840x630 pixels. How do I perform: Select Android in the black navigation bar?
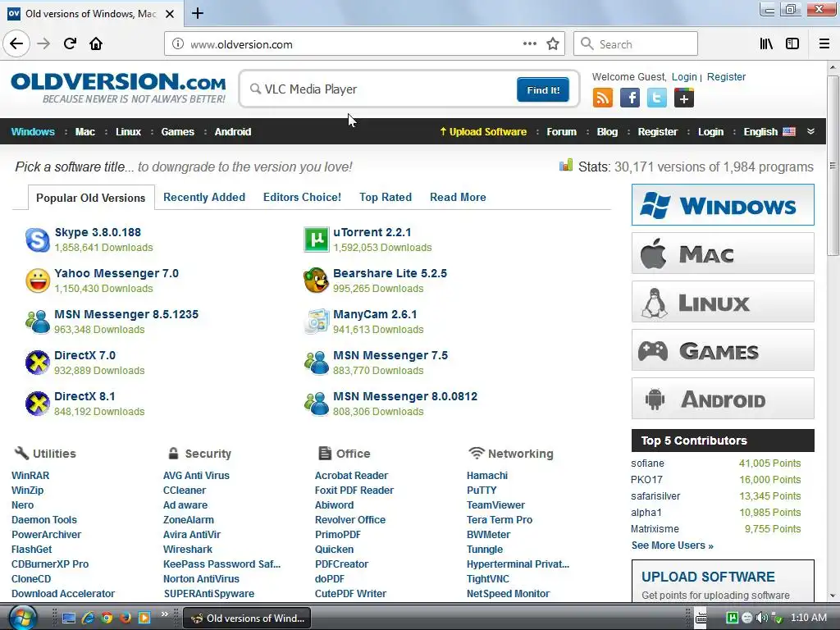pyautogui.click(x=233, y=132)
